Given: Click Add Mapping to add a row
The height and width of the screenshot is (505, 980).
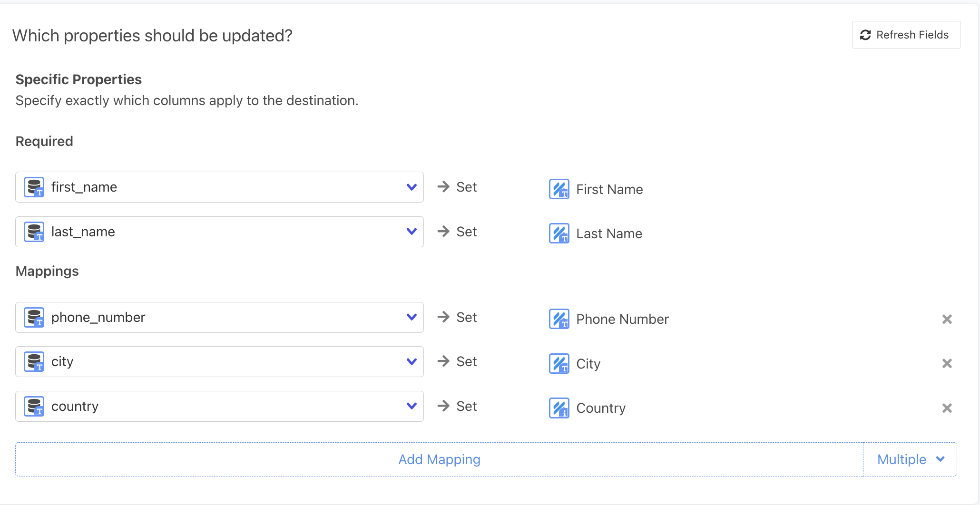Looking at the screenshot, I should [439, 459].
